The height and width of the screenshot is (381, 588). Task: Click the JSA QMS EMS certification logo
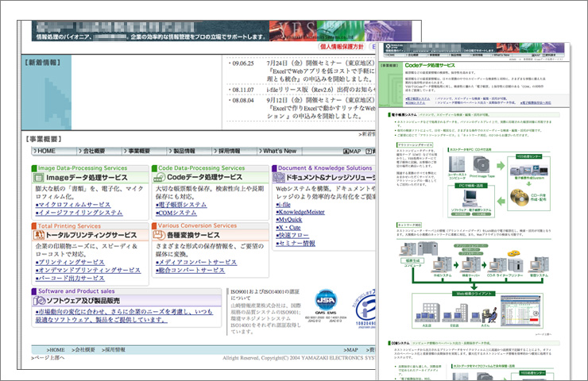click(326, 304)
